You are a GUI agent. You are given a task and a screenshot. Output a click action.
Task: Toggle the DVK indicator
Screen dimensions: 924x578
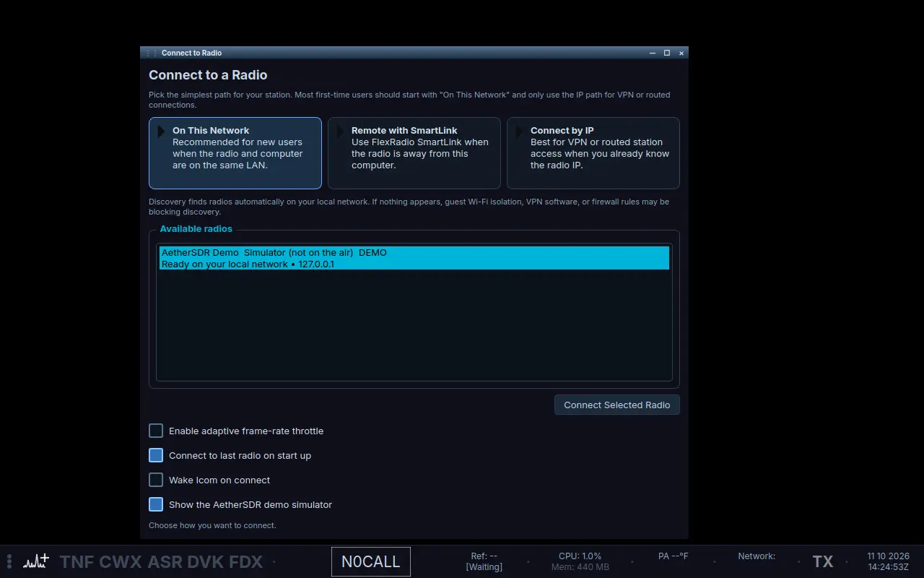pos(205,561)
